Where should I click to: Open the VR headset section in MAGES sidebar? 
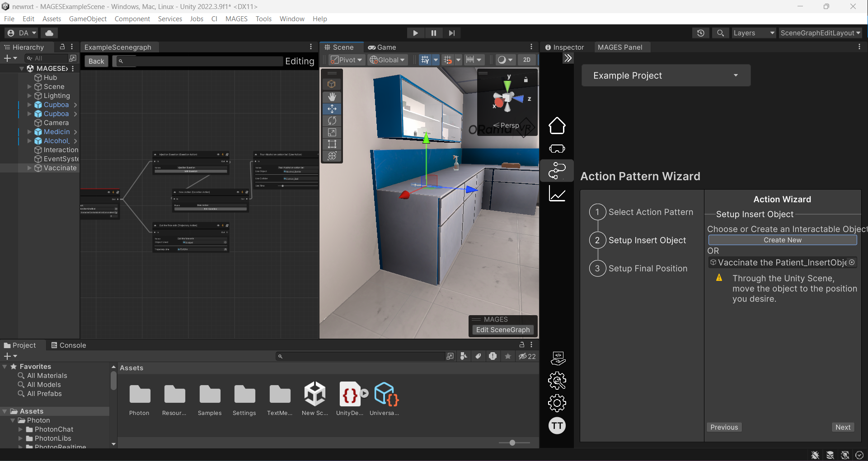557,149
